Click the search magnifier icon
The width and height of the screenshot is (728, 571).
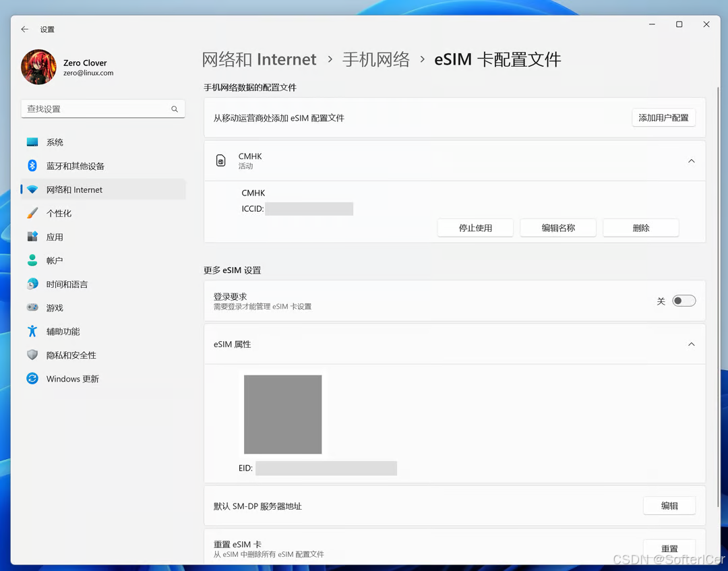175,109
